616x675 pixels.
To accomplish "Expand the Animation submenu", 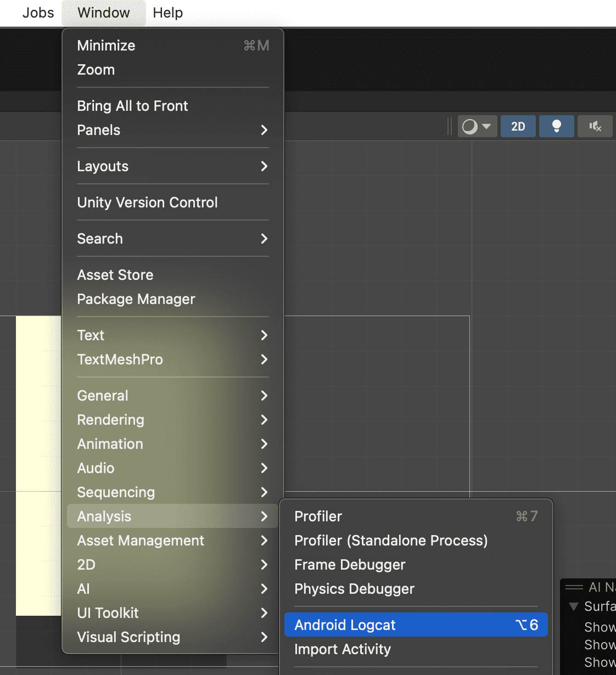I will (x=173, y=444).
